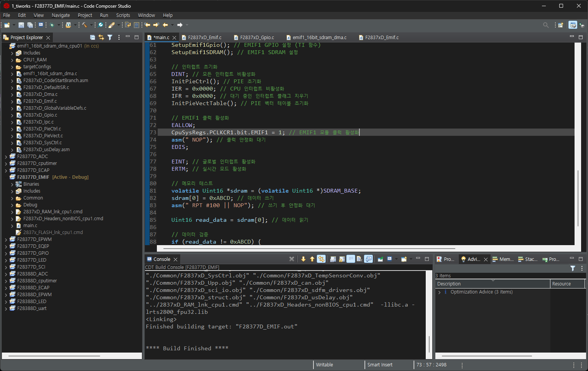Click 'Smart Insert' in status bar
Viewport: 588px width, 371px height.
[x=380, y=365]
